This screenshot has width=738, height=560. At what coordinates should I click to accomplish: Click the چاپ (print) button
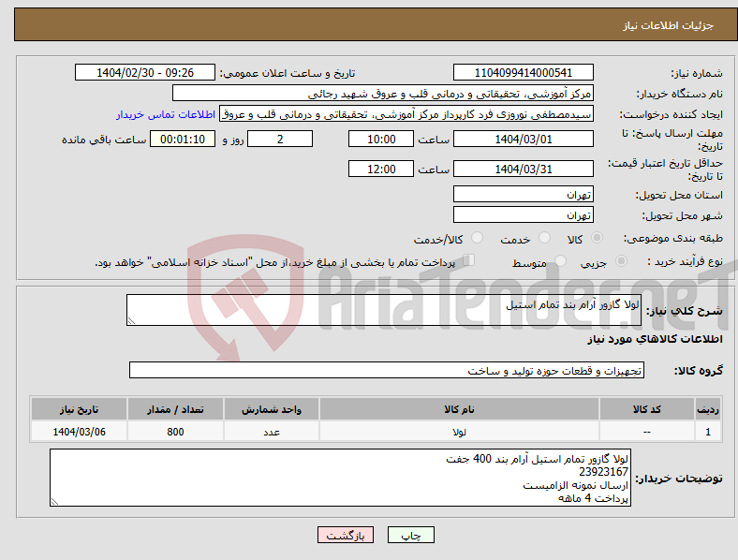pos(410,535)
